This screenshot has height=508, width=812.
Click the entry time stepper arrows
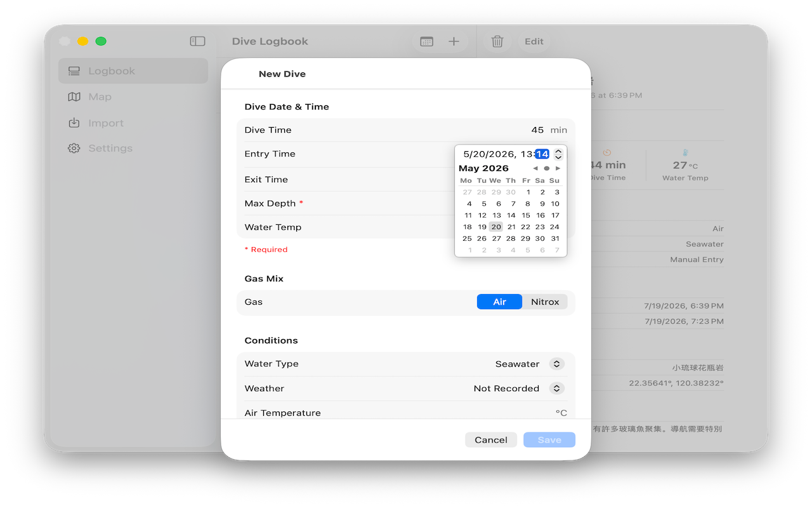(x=558, y=154)
